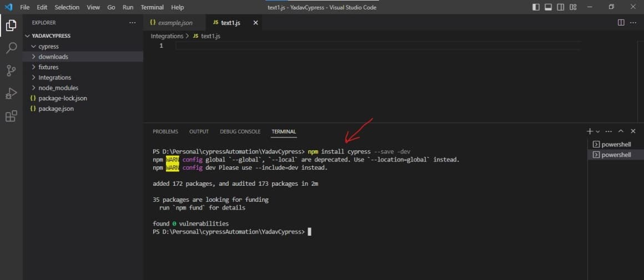
Task: Expand the node_modules folder
Action: click(83, 88)
